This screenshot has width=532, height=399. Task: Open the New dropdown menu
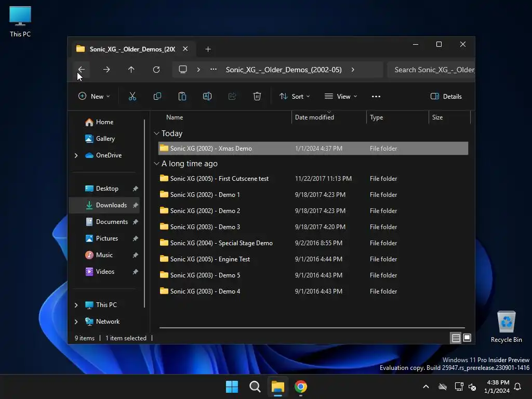point(94,96)
